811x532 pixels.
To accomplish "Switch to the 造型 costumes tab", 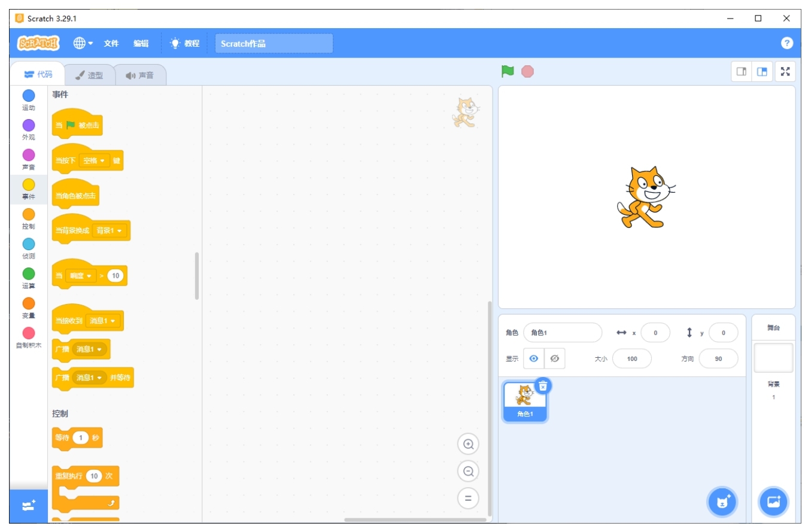I will 89,75.
